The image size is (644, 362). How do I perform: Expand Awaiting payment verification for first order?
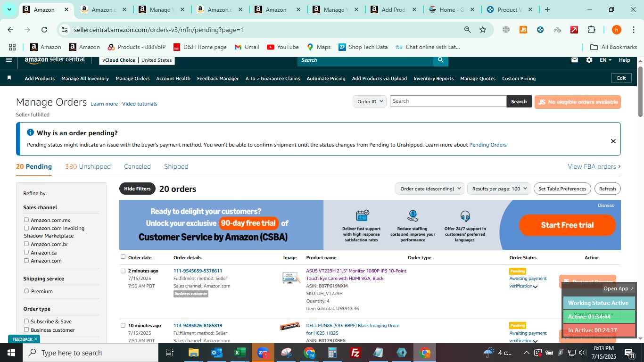click(x=535, y=287)
